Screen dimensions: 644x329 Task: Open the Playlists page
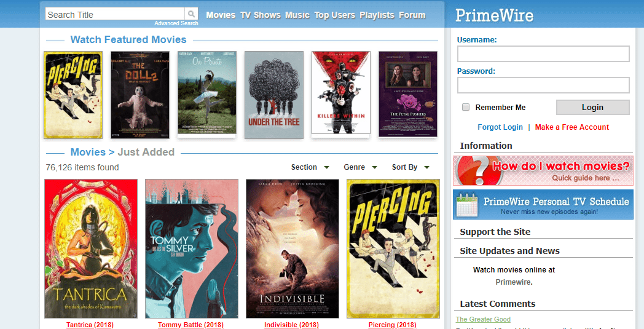coord(377,15)
